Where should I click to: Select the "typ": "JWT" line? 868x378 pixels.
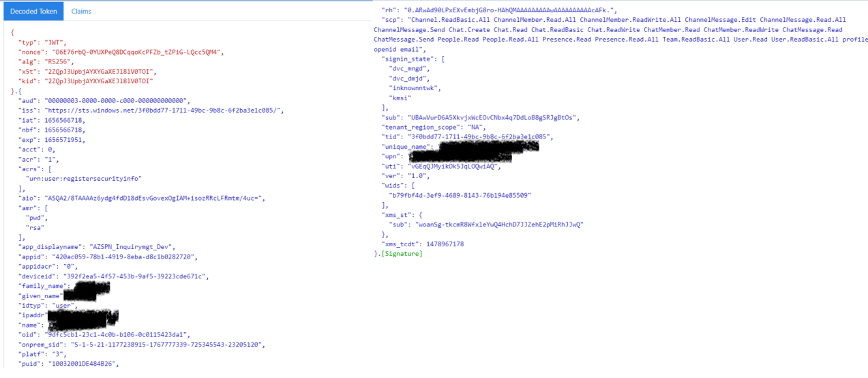[42, 42]
